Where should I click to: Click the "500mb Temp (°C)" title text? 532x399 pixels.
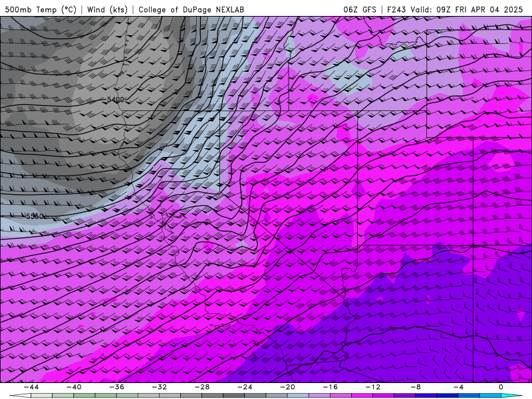tap(41, 9)
